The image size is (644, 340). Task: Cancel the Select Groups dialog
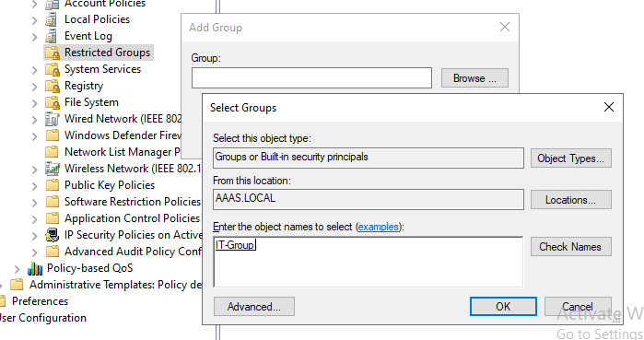point(578,306)
